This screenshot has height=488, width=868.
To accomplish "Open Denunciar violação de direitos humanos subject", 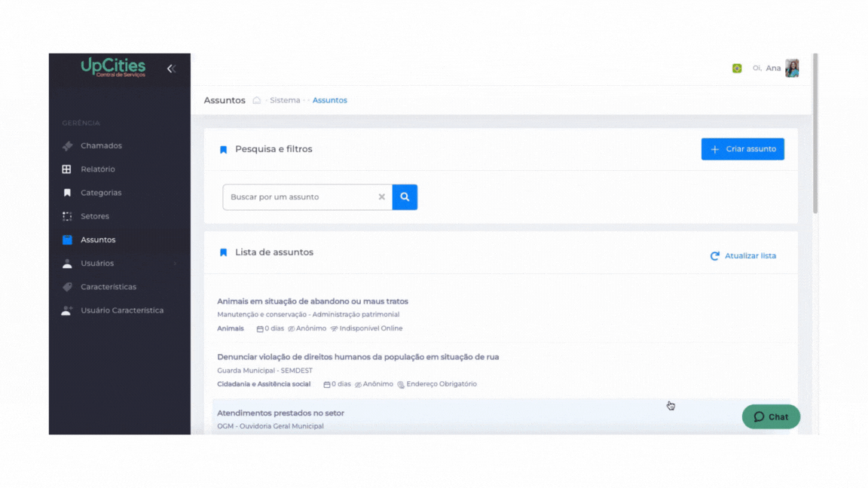I will pos(358,357).
